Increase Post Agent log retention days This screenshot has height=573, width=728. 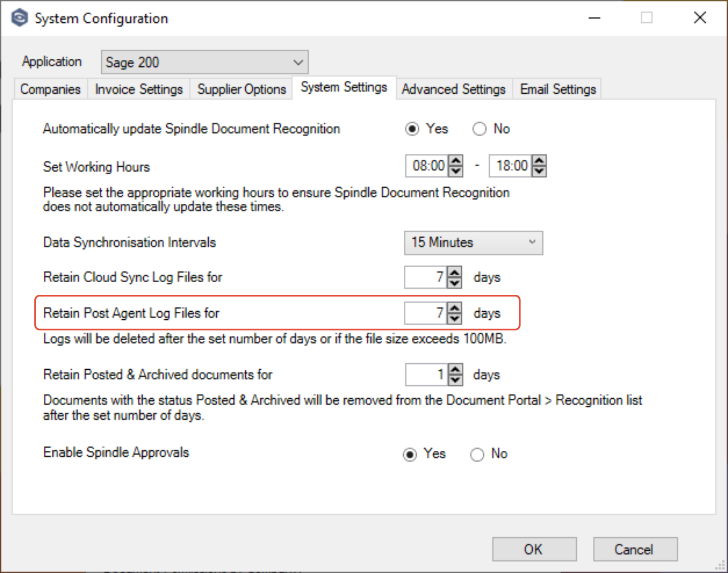pos(455,308)
